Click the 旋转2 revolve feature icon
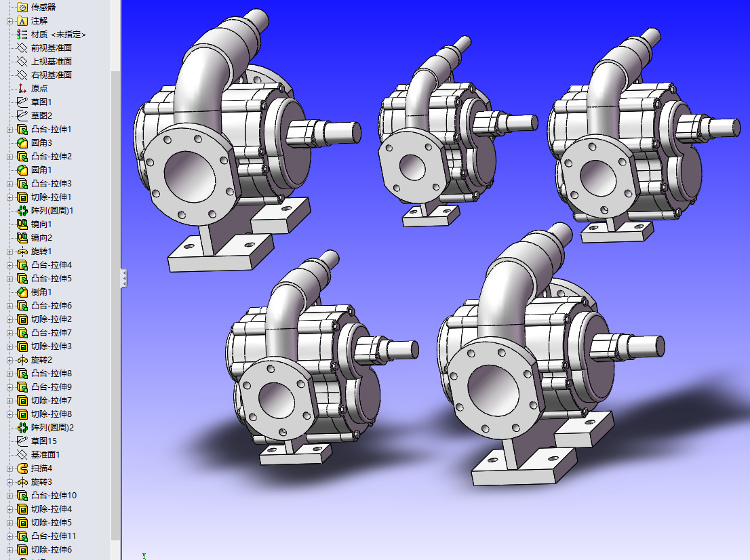This screenshot has height=560, width=750. (x=22, y=359)
